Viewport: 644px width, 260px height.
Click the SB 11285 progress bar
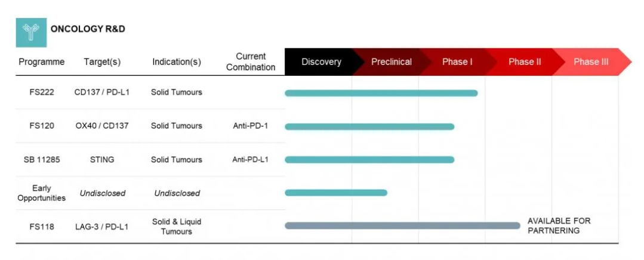pyautogui.click(x=369, y=160)
